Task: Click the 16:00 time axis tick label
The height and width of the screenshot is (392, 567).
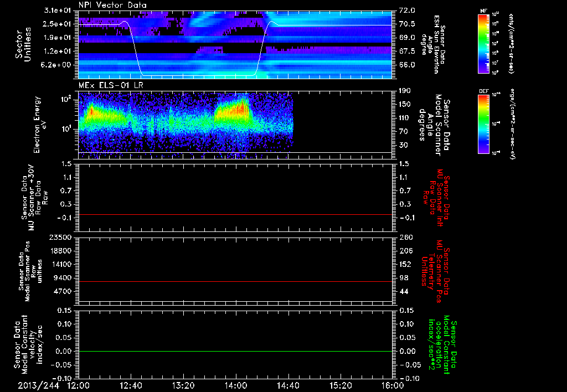Action: pos(392,385)
